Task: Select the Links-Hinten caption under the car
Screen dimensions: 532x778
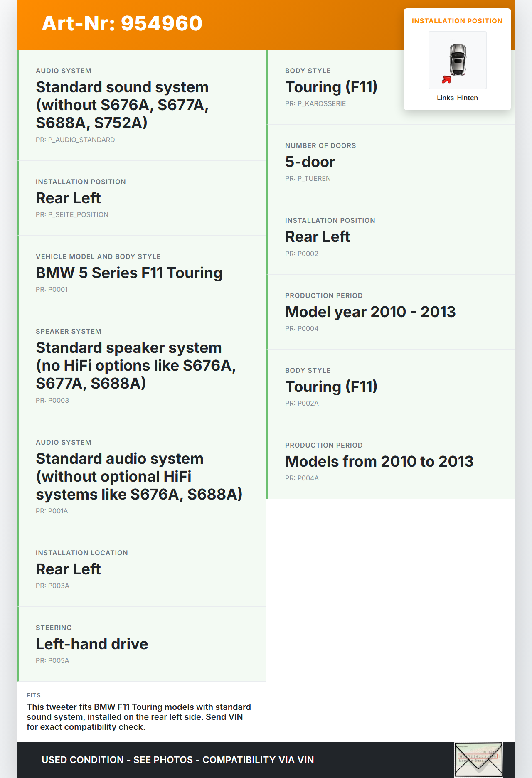Action: 457,98
